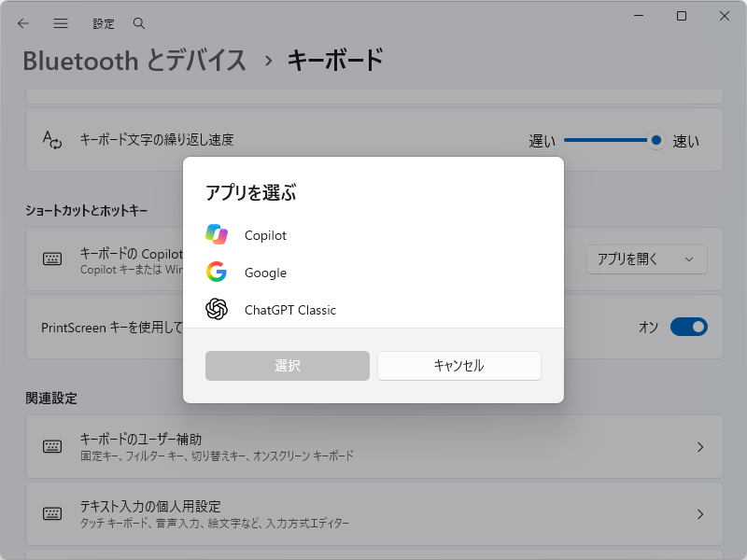The image size is (747, 560).
Task: Click the アプリを選ぶ dialog title
Action: pos(250,193)
